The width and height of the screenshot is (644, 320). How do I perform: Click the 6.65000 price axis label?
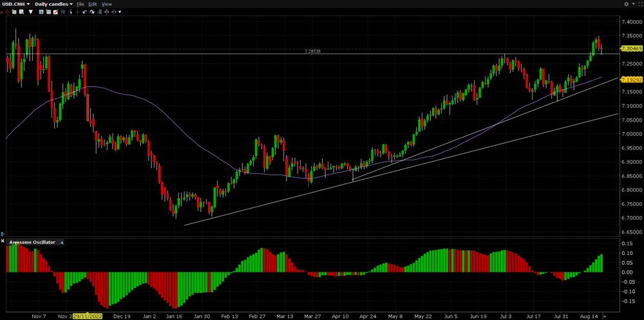632,232
